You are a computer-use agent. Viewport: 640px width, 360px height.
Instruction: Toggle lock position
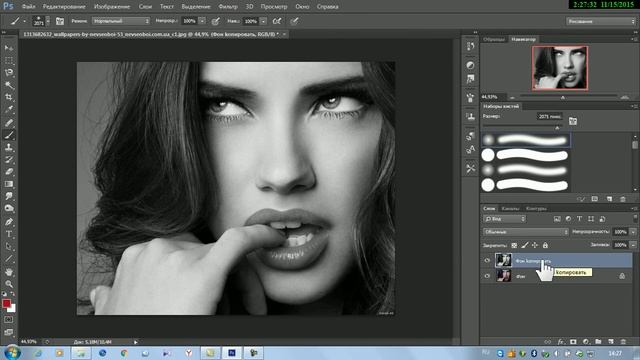tap(535, 245)
